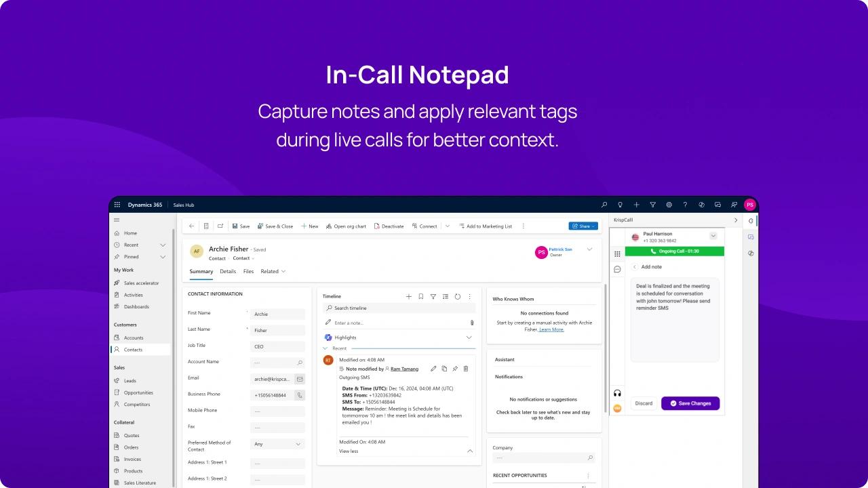Screen dimensions: 868x488
Task: Switch to the Summary tab
Action: (201, 271)
